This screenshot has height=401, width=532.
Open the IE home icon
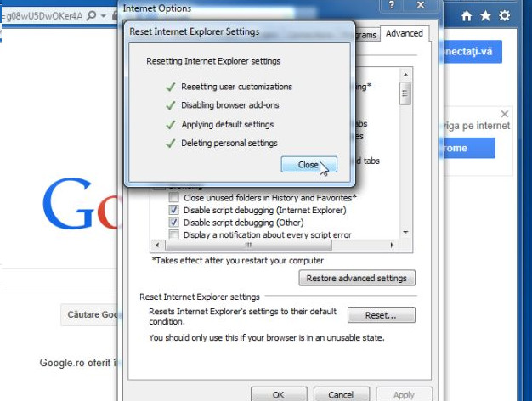point(467,15)
